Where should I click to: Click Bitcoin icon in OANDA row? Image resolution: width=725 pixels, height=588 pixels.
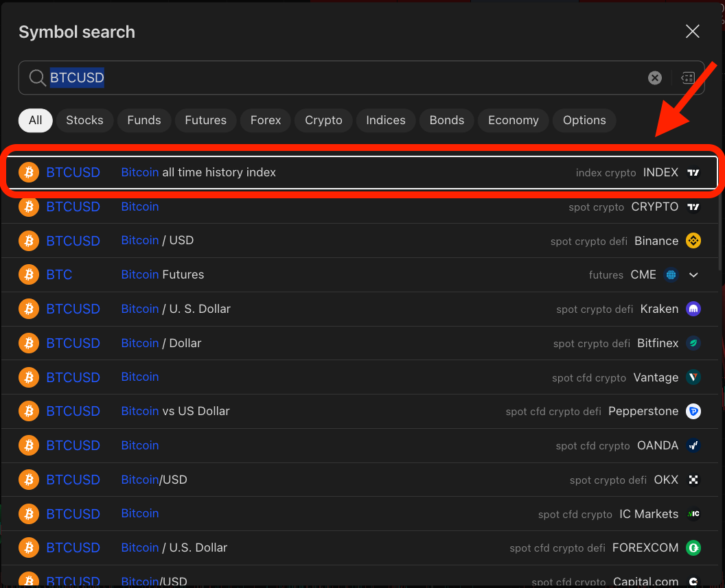29,445
